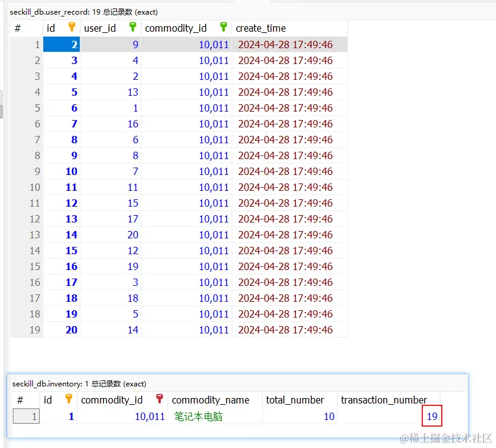This screenshot has height=448, width=496.
Task: Click the red key icon beside inventory commodity_id
Action: [160, 399]
